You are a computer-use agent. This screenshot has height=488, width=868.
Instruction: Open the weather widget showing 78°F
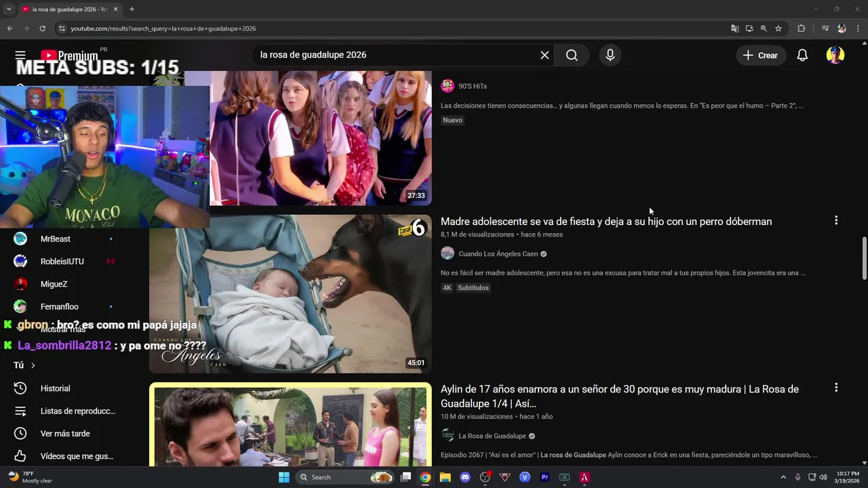31,477
